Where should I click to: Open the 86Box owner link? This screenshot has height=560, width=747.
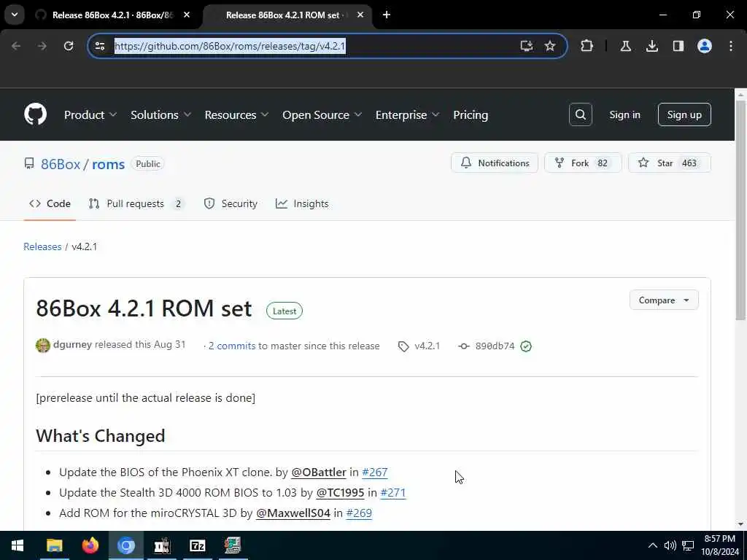coord(61,164)
